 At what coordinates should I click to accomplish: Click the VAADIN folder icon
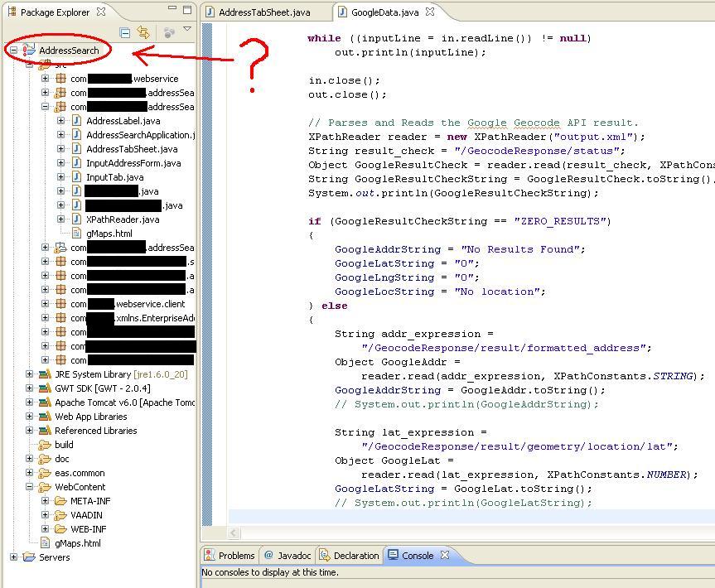(x=60, y=515)
